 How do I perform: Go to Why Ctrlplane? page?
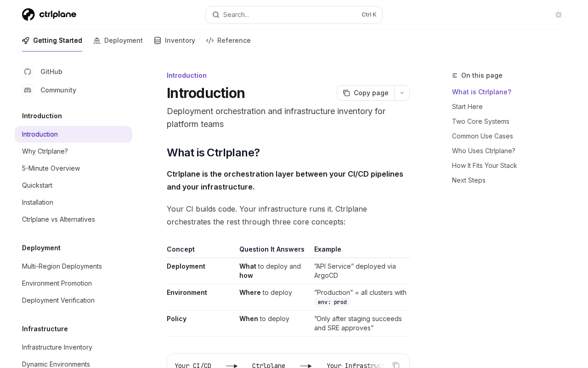(45, 151)
